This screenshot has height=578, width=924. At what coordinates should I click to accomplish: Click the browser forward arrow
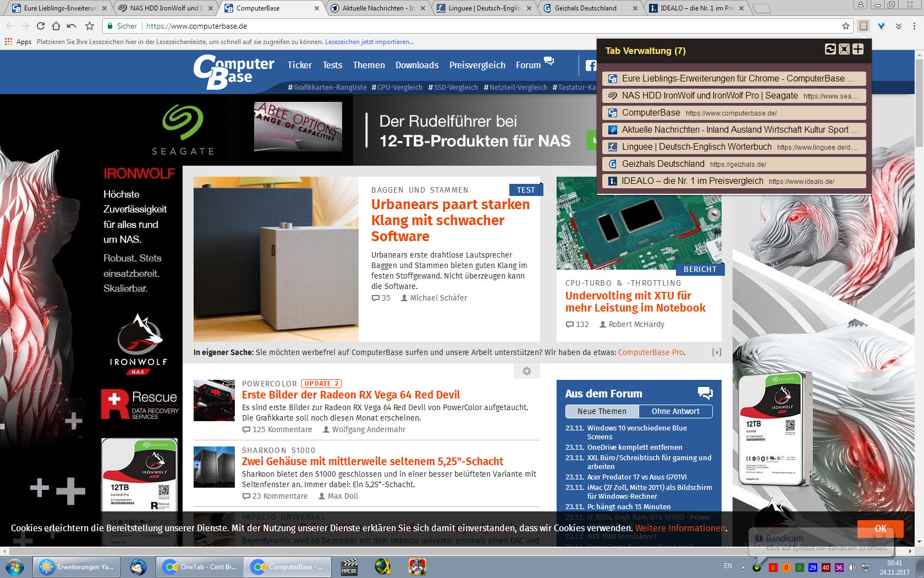25,26
